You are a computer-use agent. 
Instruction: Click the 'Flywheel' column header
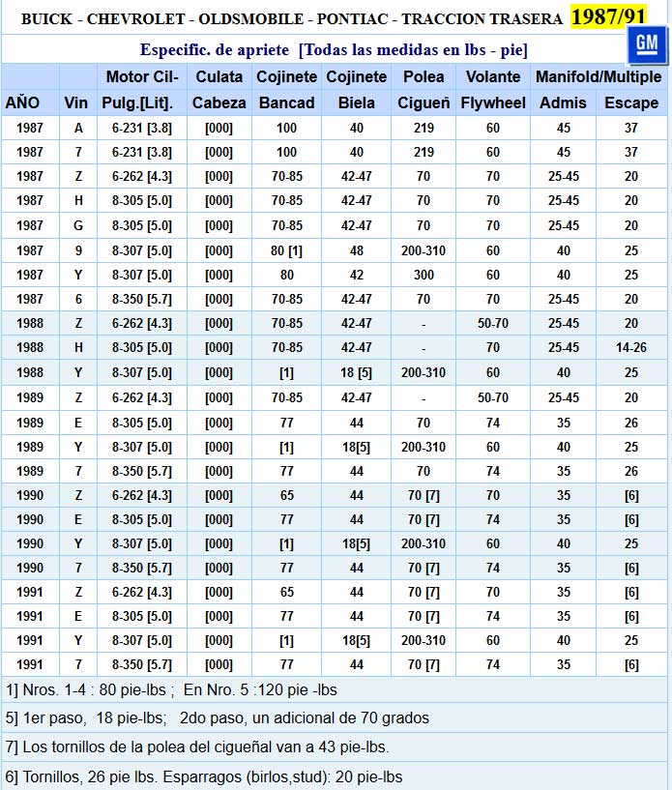[x=493, y=102]
